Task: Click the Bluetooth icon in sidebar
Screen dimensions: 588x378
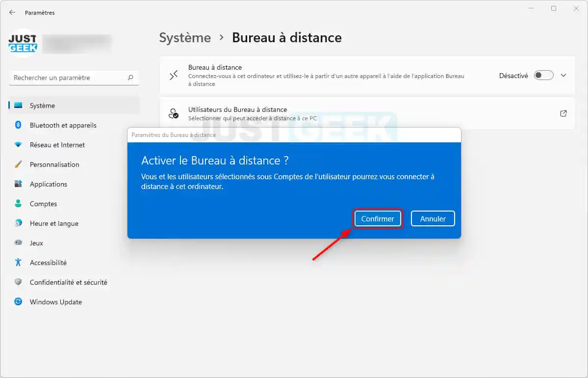Action: [x=18, y=125]
